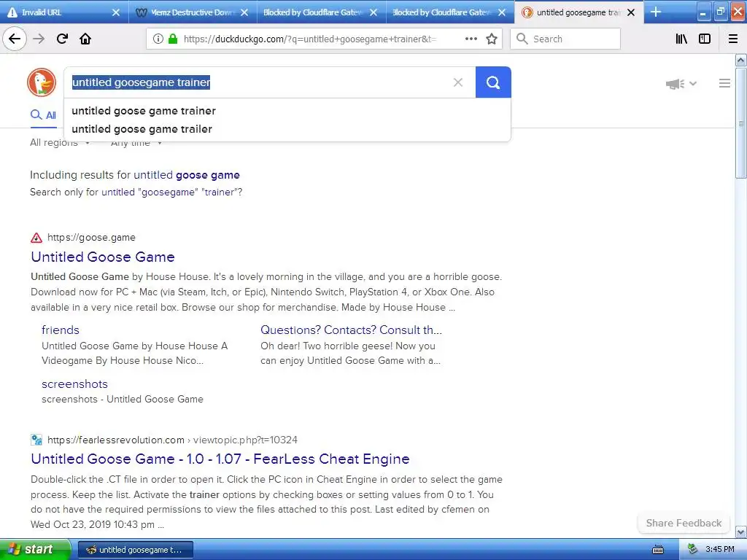
Task: Switch to first Blocked by Cloudflare tab
Action: (321, 12)
